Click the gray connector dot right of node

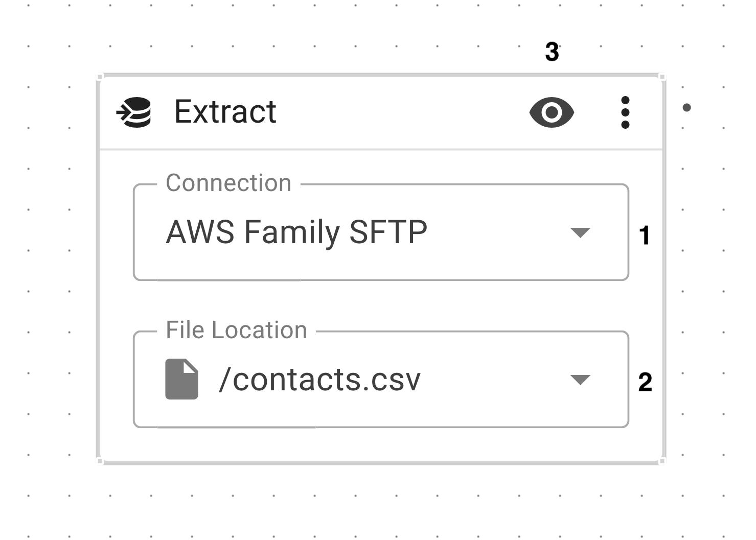pyautogui.click(x=687, y=107)
